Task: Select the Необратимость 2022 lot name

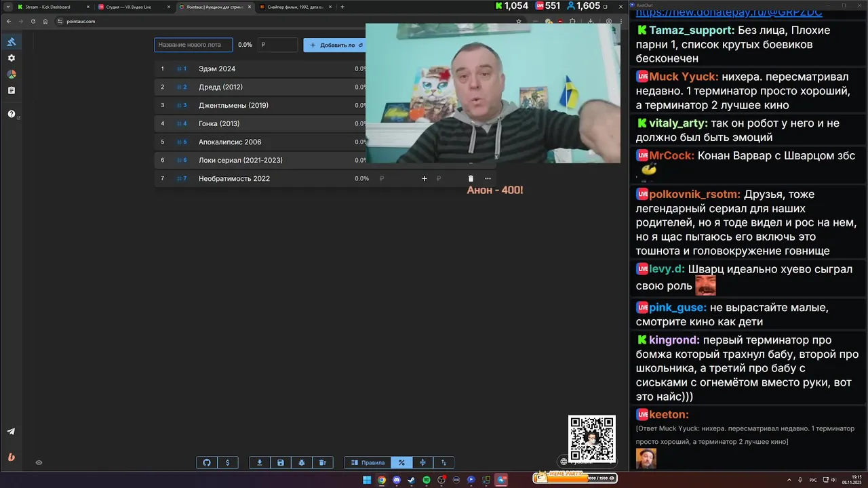Action: [x=234, y=179]
